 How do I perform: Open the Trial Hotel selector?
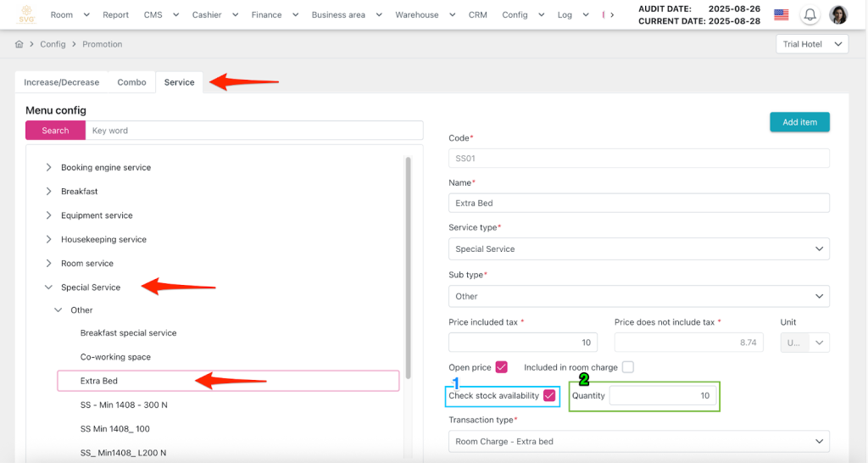click(812, 44)
